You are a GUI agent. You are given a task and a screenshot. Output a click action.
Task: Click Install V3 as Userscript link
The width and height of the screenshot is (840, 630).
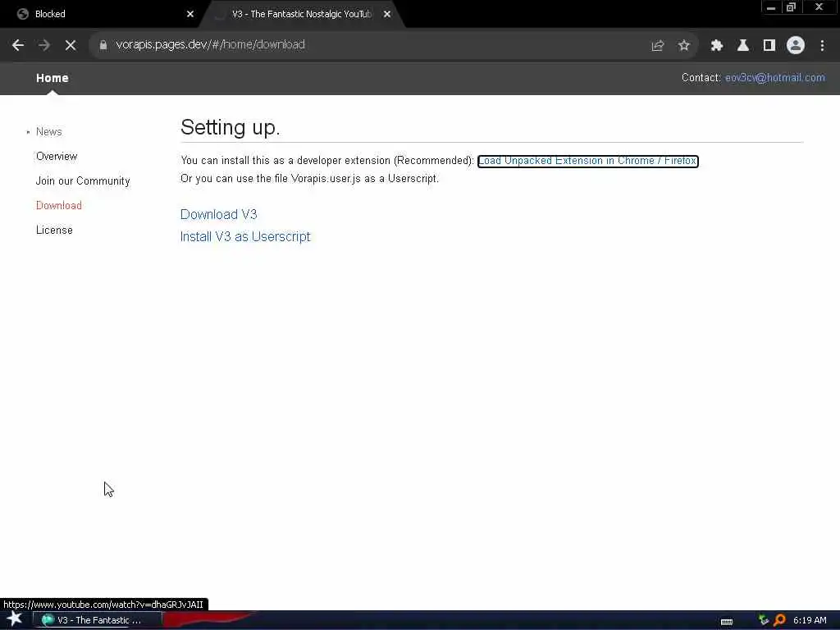pyautogui.click(x=245, y=237)
